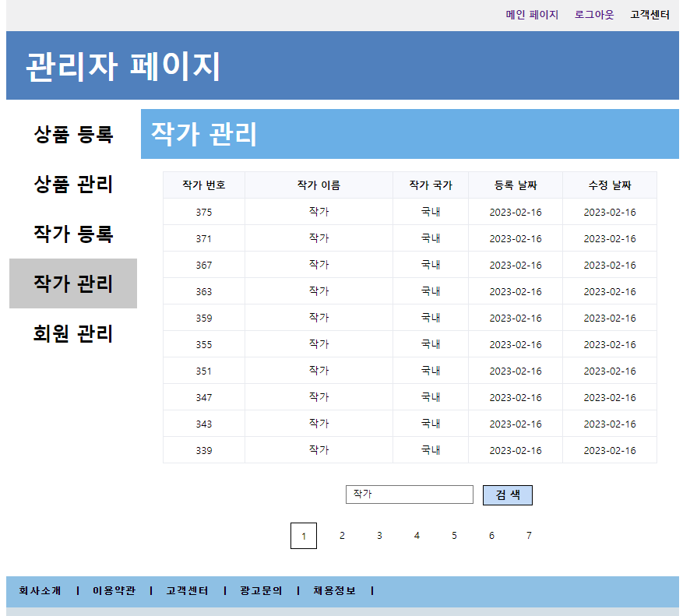Go to pagination page 4
Image resolution: width=690 pixels, height=616 pixels.
(x=417, y=536)
